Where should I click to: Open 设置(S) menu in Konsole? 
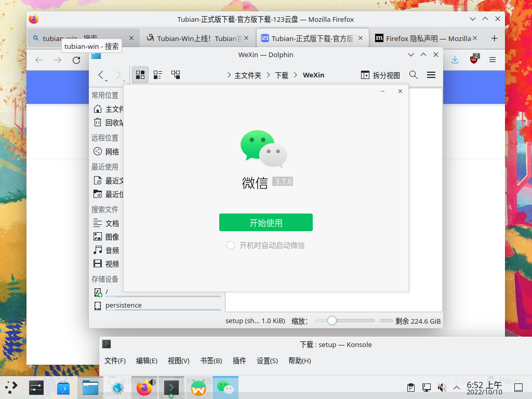coord(267,361)
